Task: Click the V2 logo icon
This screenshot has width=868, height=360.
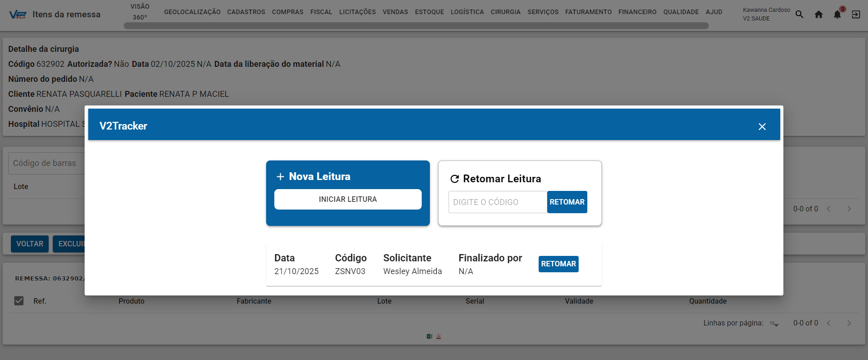Action: (x=18, y=15)
